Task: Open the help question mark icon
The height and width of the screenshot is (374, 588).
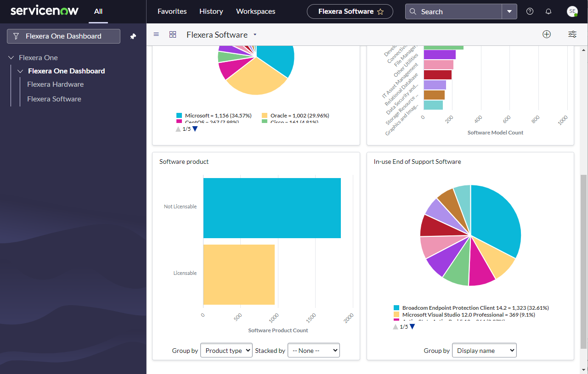Action: (x=530, y=11)
